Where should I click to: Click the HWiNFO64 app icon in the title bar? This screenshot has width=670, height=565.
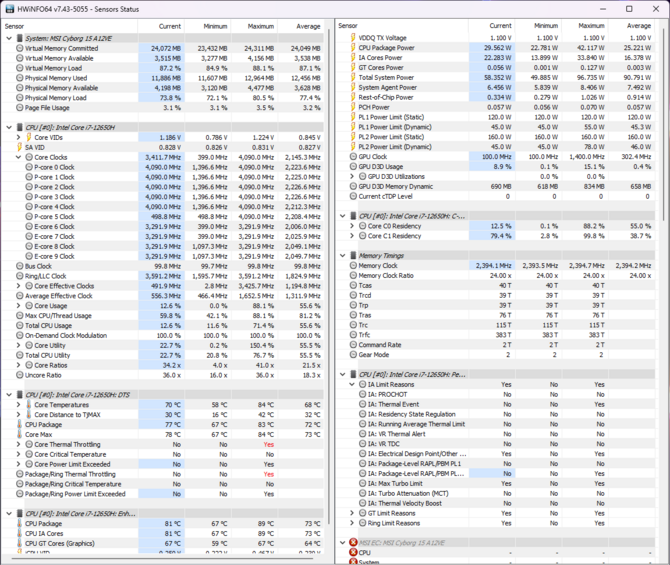tap(10, 9)
